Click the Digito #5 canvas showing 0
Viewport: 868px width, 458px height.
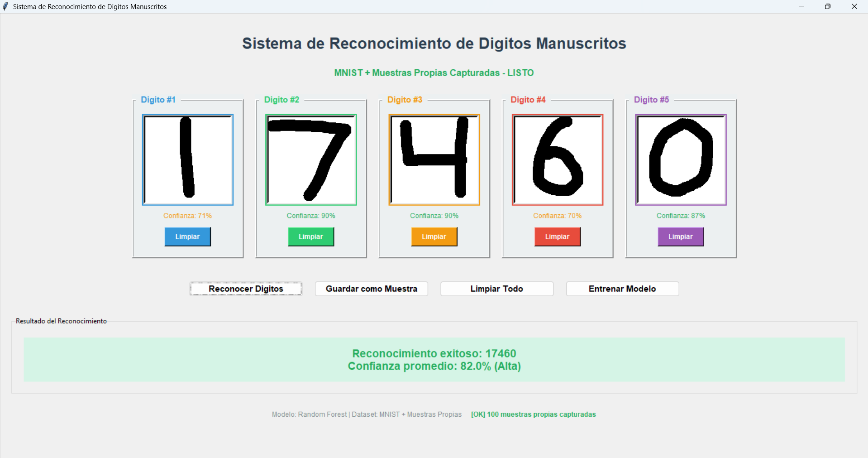point(681,160)
